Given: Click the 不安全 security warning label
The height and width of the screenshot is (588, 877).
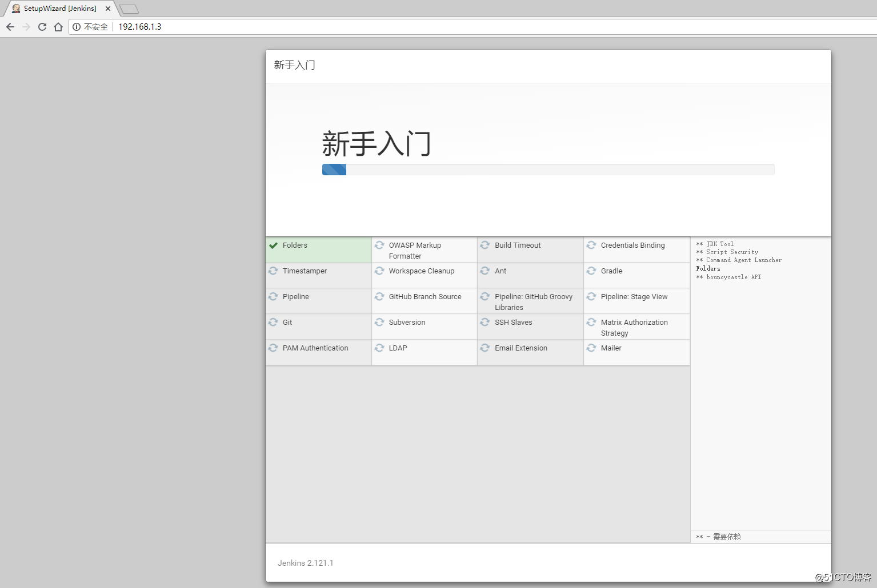Looking at the screenshot, I should pyautogui.click(x=96, y=27).
